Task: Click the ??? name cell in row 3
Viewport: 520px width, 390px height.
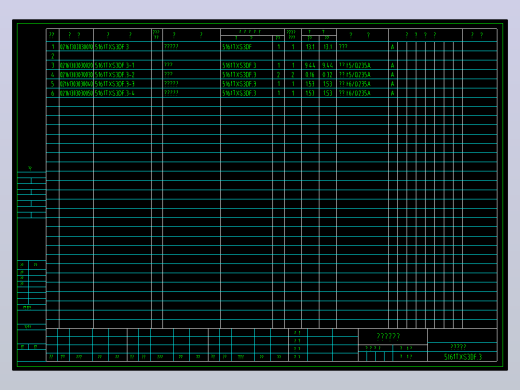Action: click(x=168, y=65)
